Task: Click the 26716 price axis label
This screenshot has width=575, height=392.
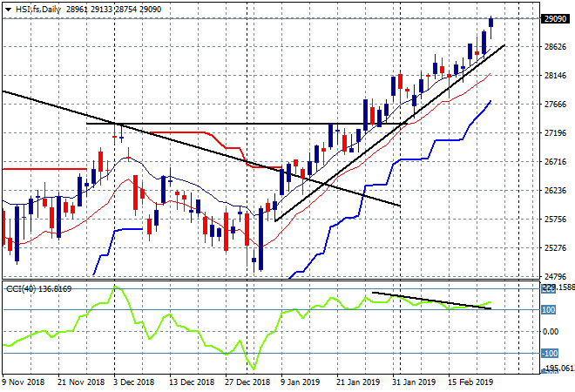Action: click(555, 162)
